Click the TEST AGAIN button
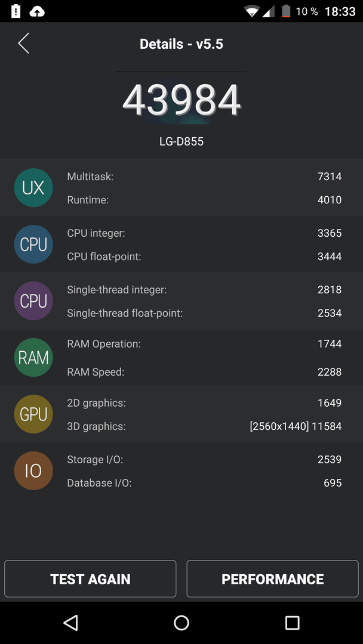Image resolution: width=363 pixels, height=644 pixels. pyautogui.click(x=90, y=578)
